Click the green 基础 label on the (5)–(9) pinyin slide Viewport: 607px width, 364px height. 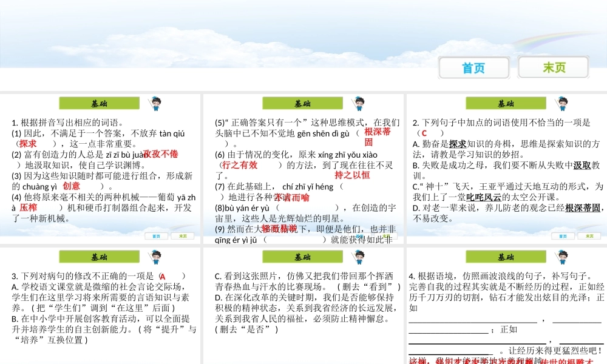tap(302, 103)
